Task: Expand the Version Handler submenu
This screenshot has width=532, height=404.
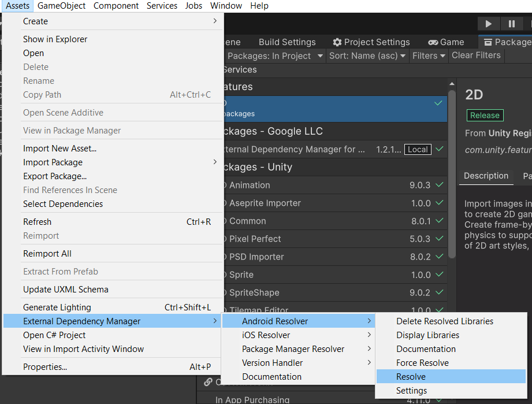Action: point(272,363)
